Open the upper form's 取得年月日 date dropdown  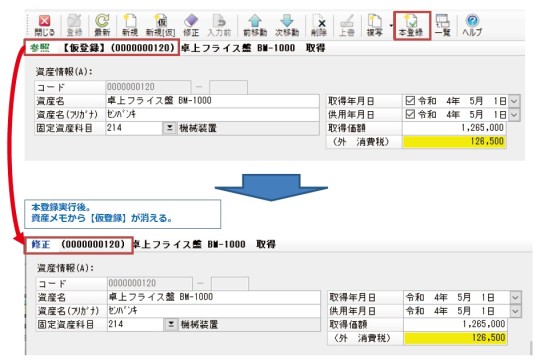[x=514, y=101]
